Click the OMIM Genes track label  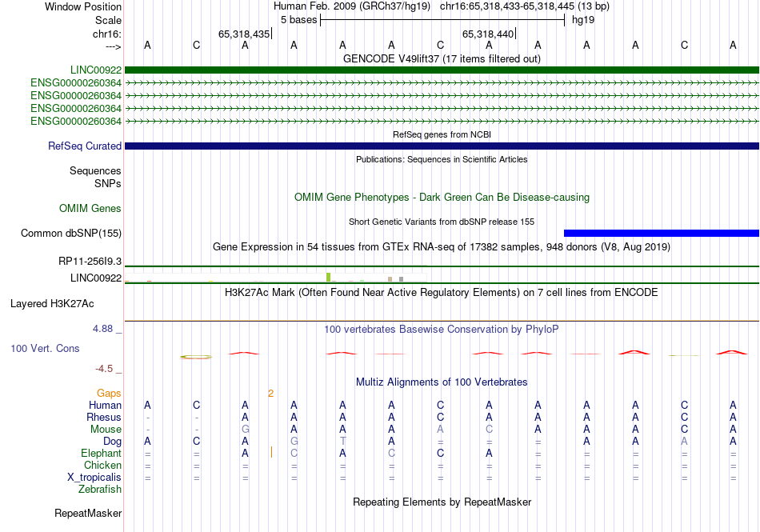click(90, 208)
